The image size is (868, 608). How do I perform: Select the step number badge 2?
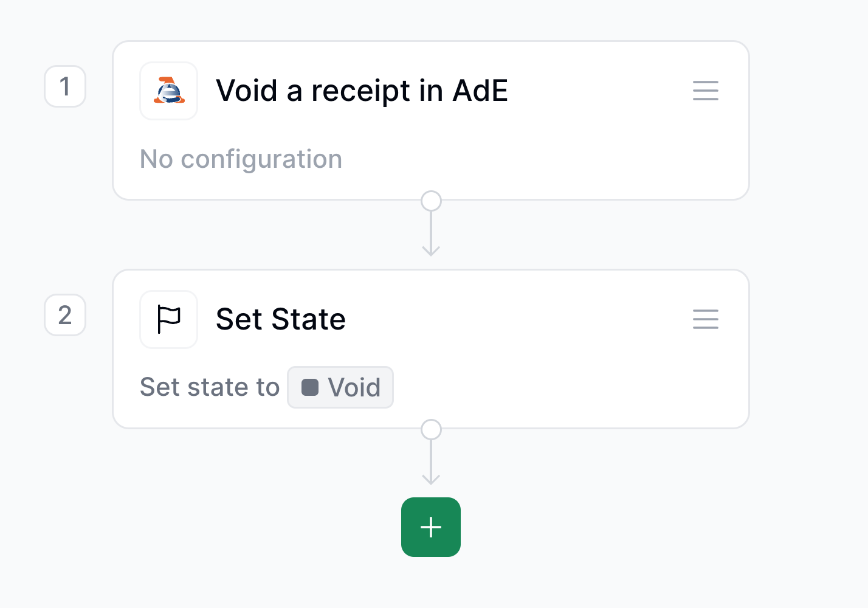[x=64, y=316]
